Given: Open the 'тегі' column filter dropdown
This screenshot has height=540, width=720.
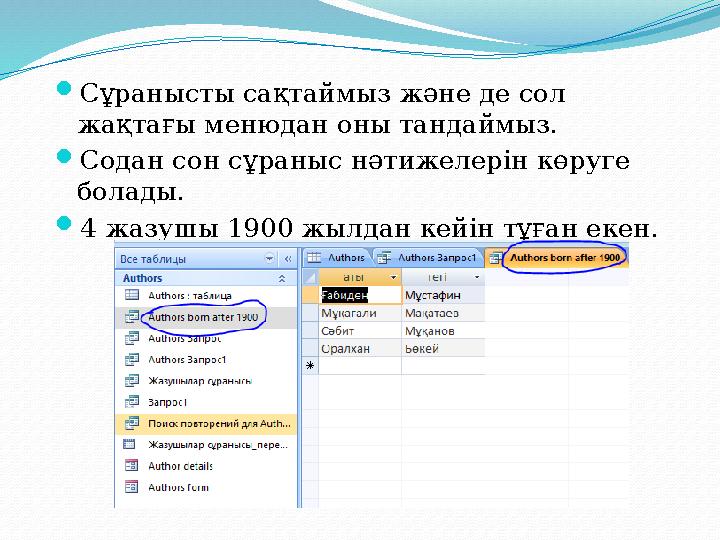Looking at the screenshot, I should click(x=477, y=277).
